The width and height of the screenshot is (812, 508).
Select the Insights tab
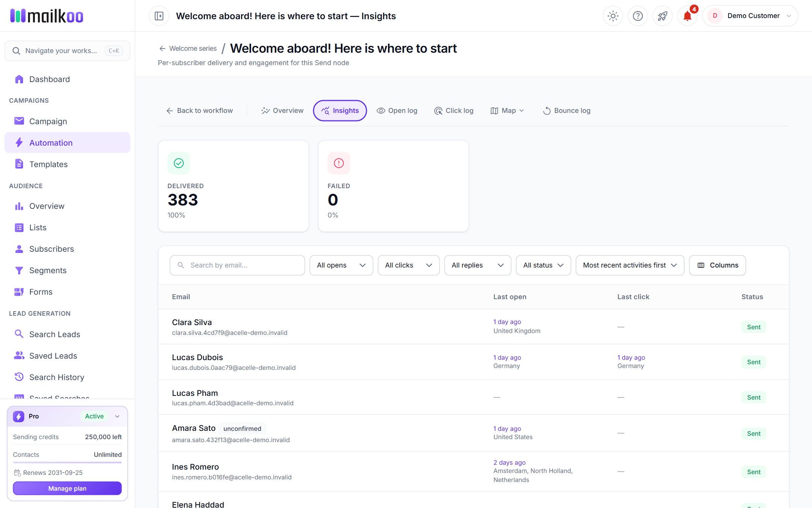click(x=340, y=111)
